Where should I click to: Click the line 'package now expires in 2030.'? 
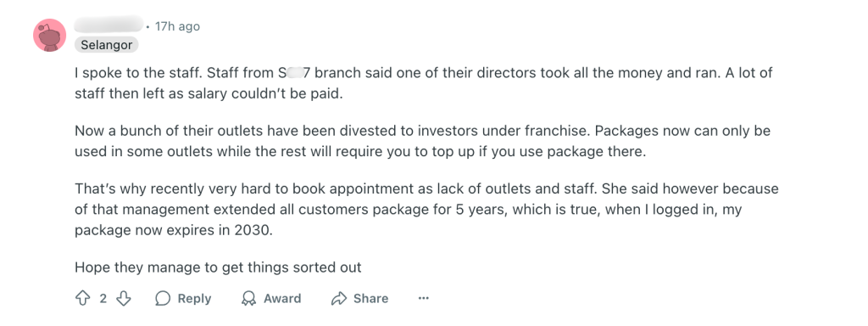tap(174, 229)
